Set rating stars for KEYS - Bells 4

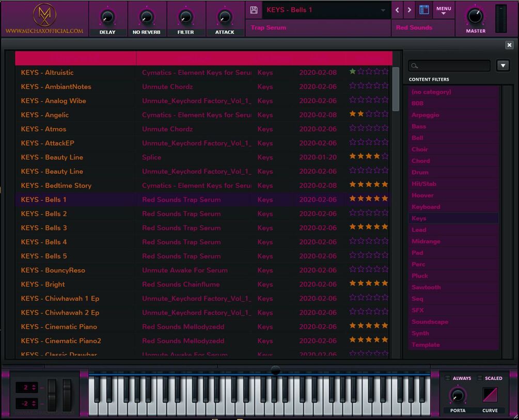pos(369,241)
